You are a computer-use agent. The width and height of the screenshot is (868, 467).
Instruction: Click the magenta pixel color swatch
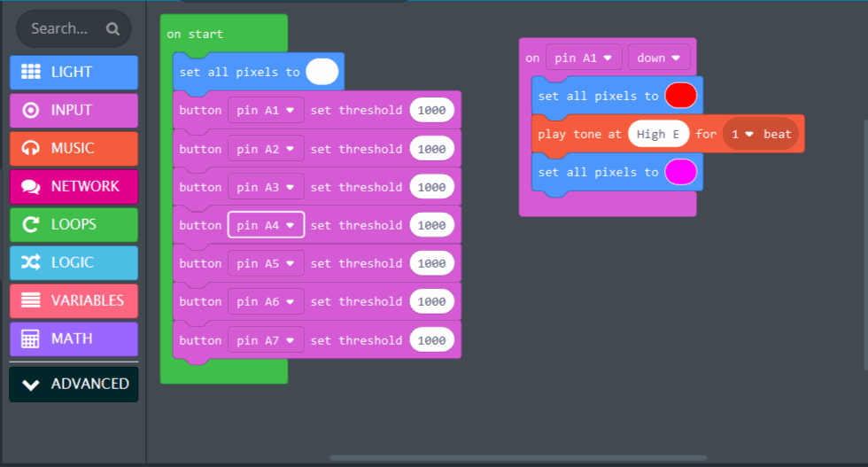680,172
